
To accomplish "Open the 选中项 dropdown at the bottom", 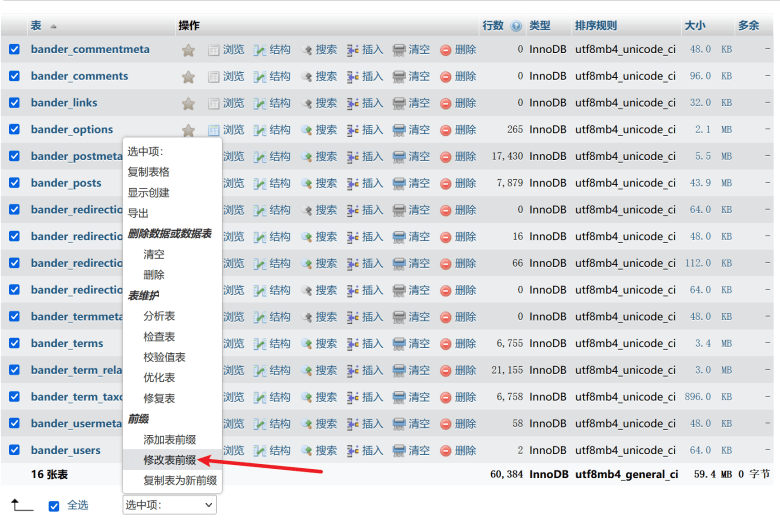I will (169, 505).
